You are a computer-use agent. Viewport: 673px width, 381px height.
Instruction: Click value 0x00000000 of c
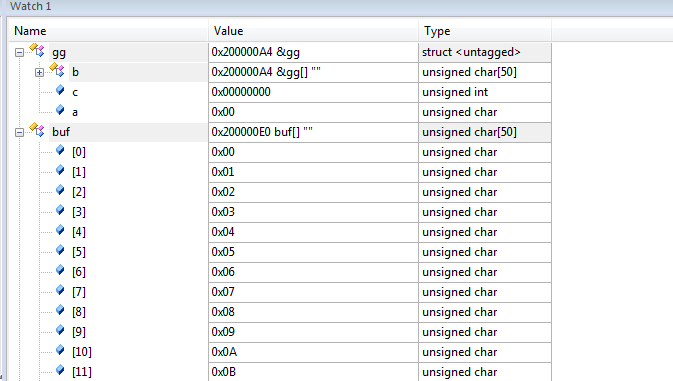click(x=241, y=92)
